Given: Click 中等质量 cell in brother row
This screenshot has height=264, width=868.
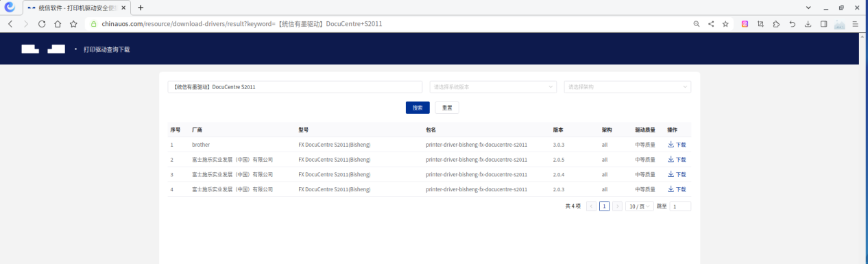Looking at the screenshot, I should 645,145.
